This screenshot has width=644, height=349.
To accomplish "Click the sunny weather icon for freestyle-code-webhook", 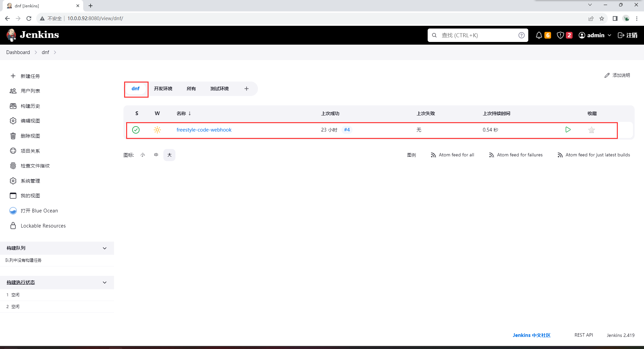I will tap(157, 130).
